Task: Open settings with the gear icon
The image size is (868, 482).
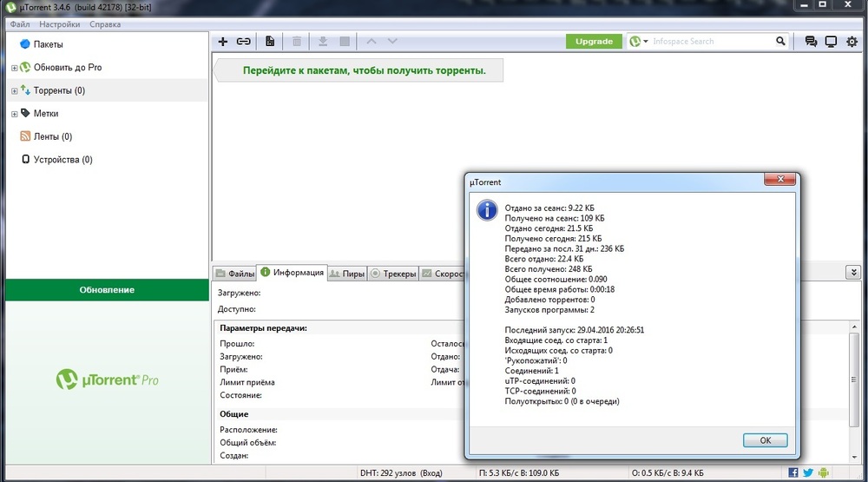Action: pyautogui.click(x=852, y=41)
